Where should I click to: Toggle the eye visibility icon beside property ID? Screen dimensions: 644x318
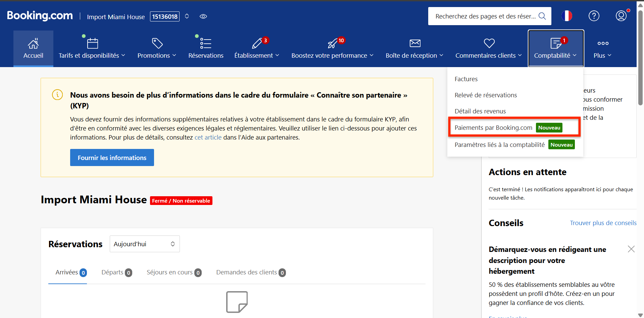point(203,16)
